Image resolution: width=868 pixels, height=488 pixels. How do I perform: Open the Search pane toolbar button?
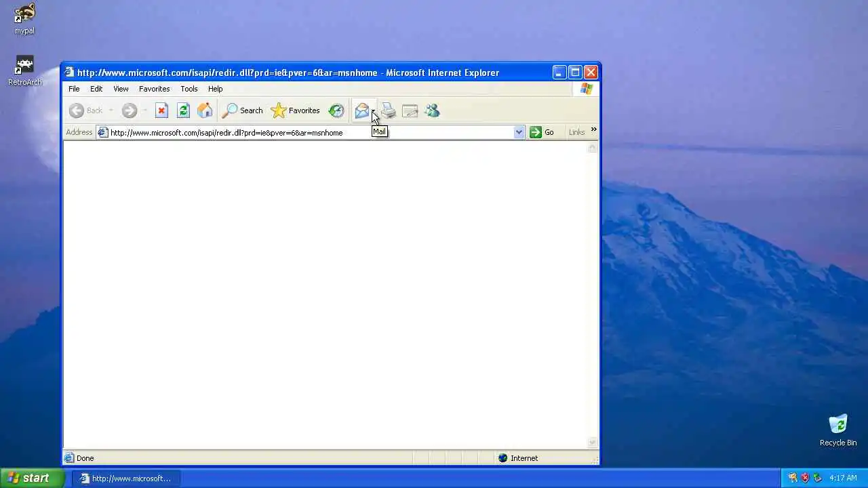[243, 110]
